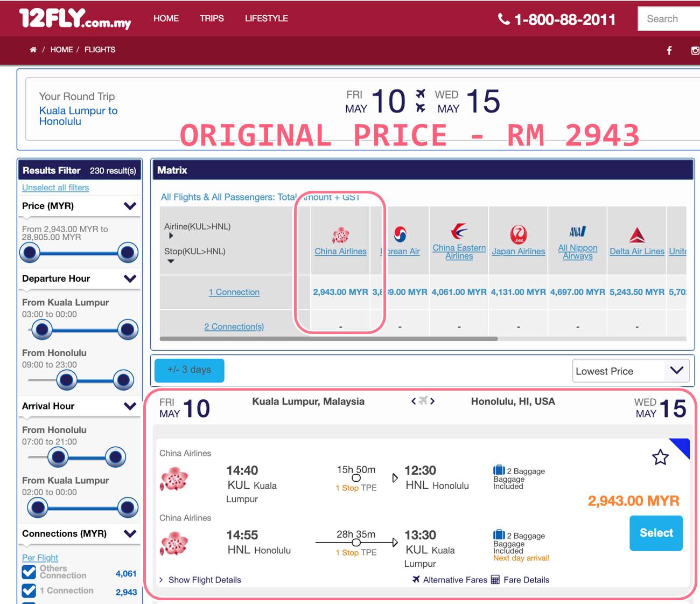Click Departure From Kuala Lumpur left handle
The height and width of the screenshot is (604, 700).
click(41, 329)
